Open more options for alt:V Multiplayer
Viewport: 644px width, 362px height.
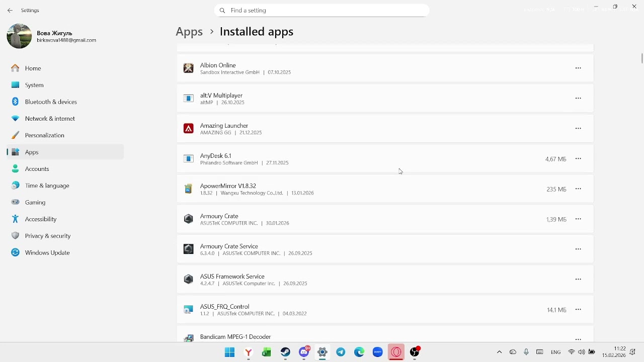pyautogui.click(x=578, y=99)
